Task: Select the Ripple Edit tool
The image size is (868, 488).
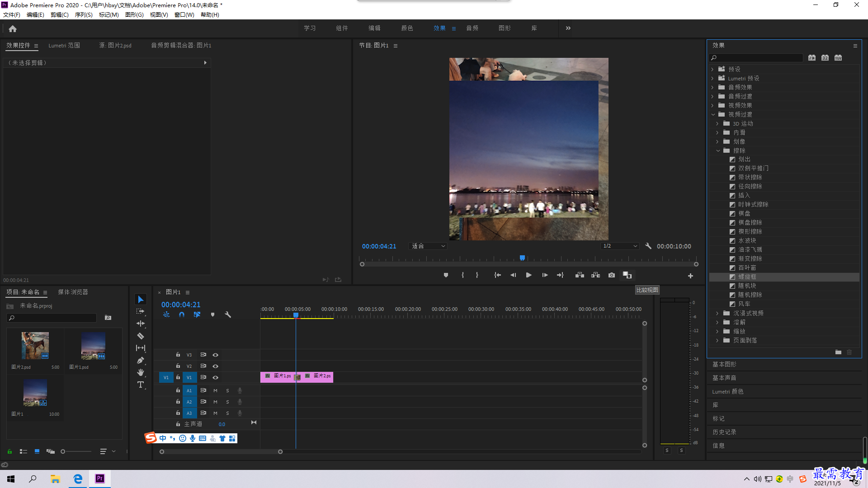Action: click(141, 324)
